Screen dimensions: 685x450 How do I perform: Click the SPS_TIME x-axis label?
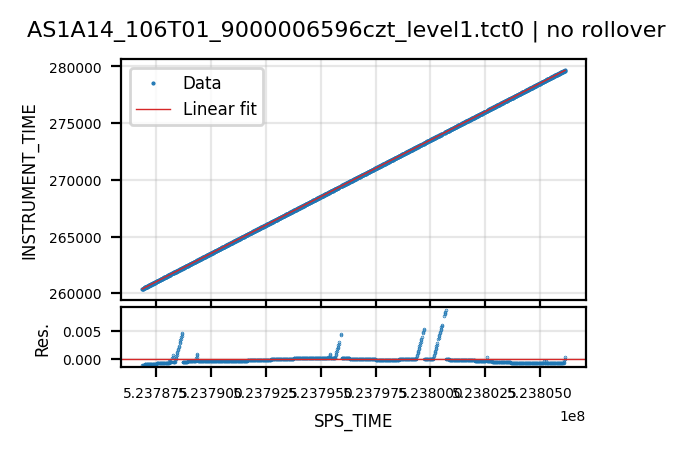point(353,421)
